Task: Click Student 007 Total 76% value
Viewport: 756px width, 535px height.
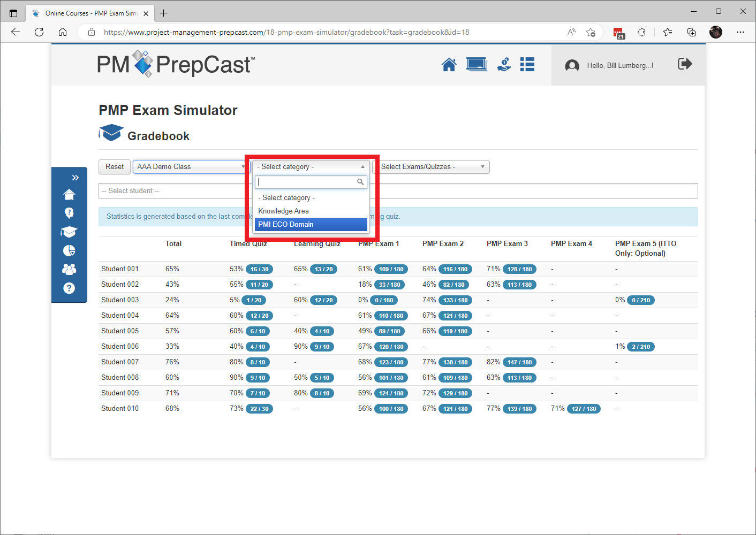Action: click(172, 362)
